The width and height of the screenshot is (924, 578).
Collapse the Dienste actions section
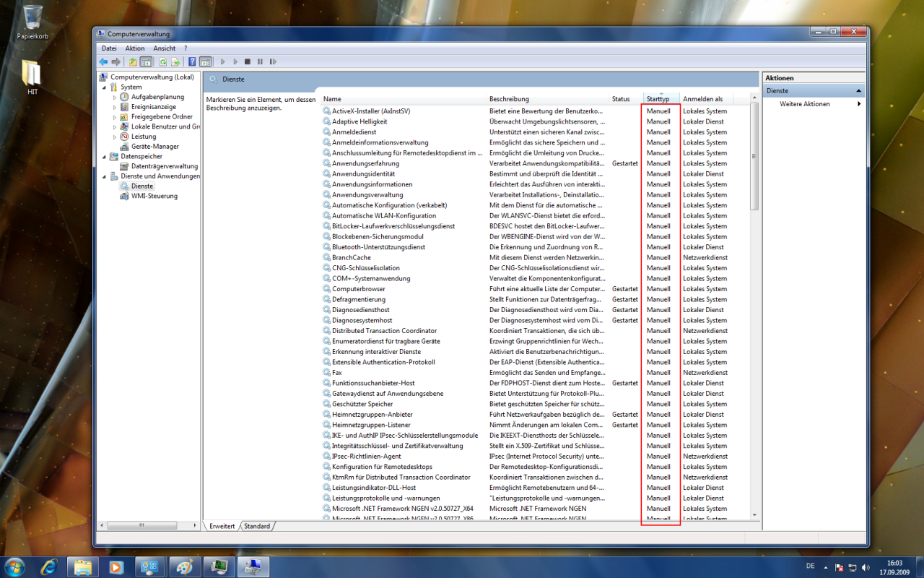point(859,91)
